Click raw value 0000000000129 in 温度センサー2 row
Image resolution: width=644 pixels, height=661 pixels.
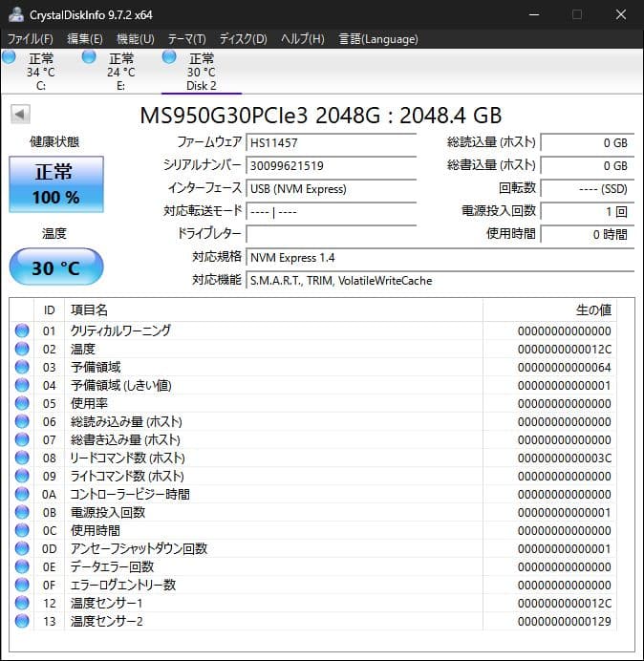point(565,622)
